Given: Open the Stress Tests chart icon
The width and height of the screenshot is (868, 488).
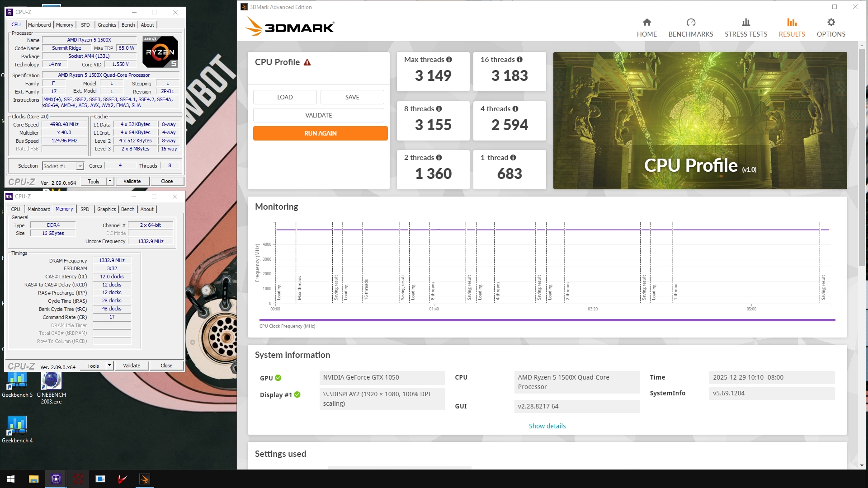Looking at the screenshot, I should [x=746, y=22].
